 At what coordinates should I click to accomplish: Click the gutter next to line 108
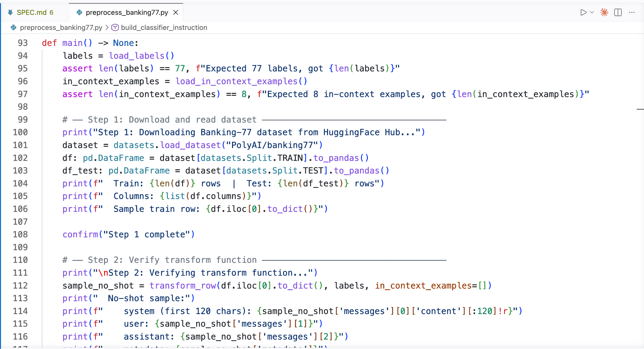pos(20,234)
